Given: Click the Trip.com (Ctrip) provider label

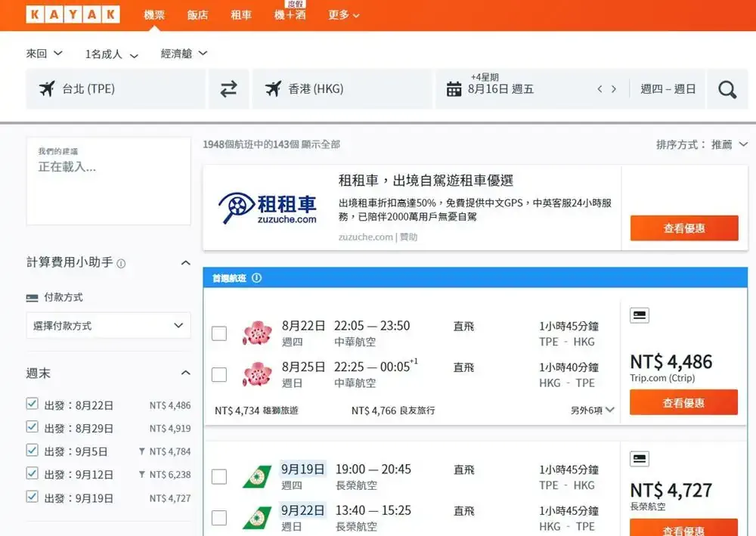Looking at the screenshot, I should coord(662,378).
